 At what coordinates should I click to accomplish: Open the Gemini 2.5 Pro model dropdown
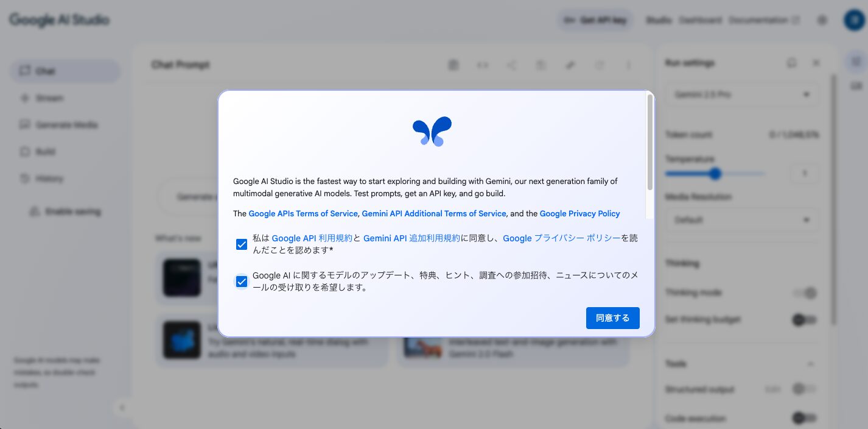(742, 94)
